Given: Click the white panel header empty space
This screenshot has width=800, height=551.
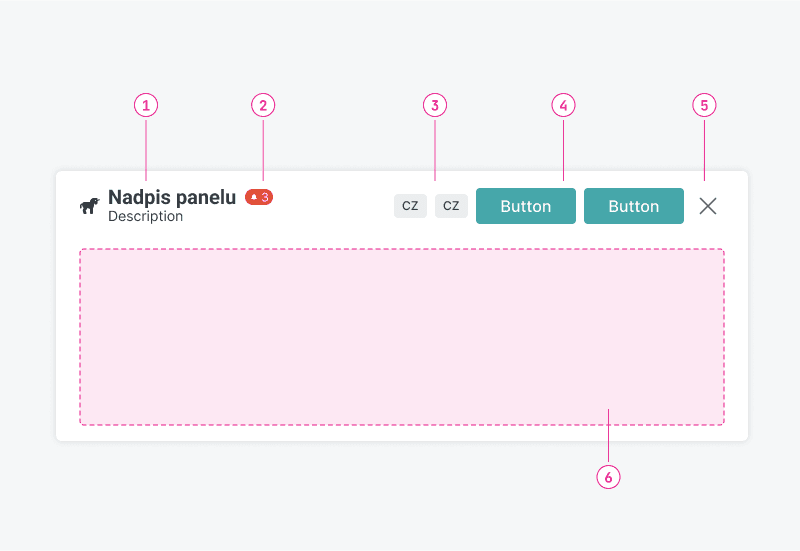Looking at the screenshot, I should [330, 206].
